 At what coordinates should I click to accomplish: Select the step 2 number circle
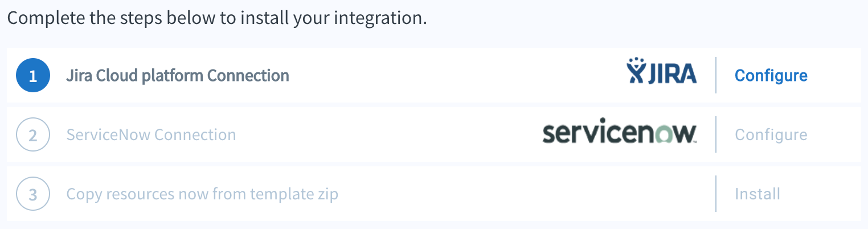tap(33, 135)
